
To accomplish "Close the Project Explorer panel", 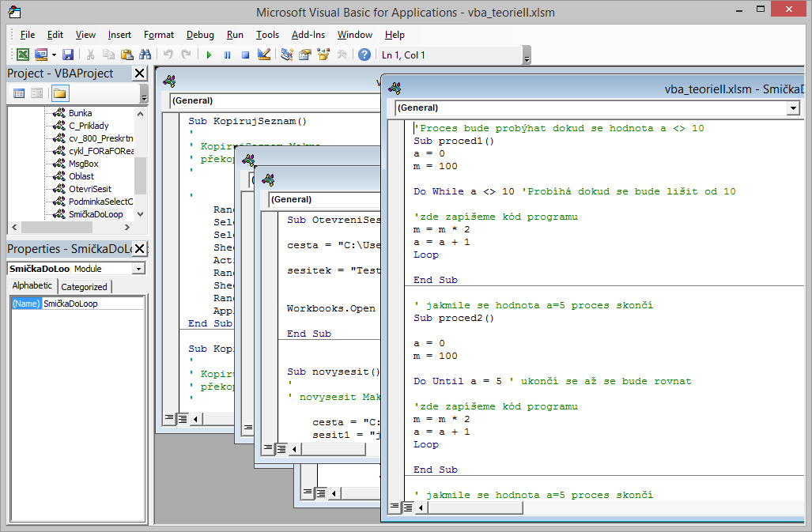I will pyautogui.click(x=139, y=74).
